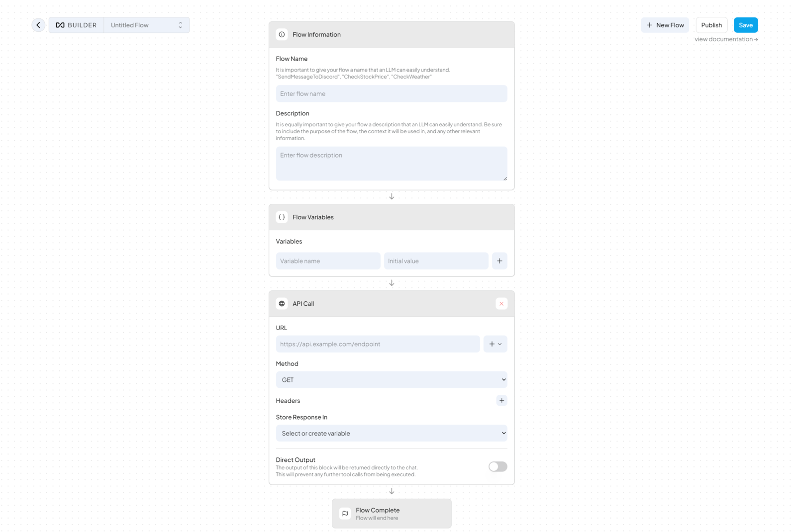Publish the current flow

click(711, 25)
